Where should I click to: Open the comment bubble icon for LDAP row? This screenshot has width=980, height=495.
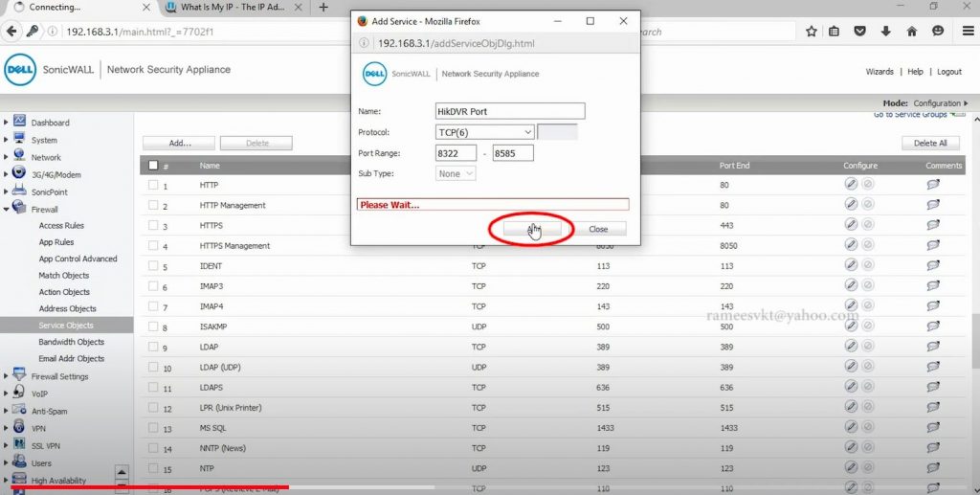click(933, 347)
